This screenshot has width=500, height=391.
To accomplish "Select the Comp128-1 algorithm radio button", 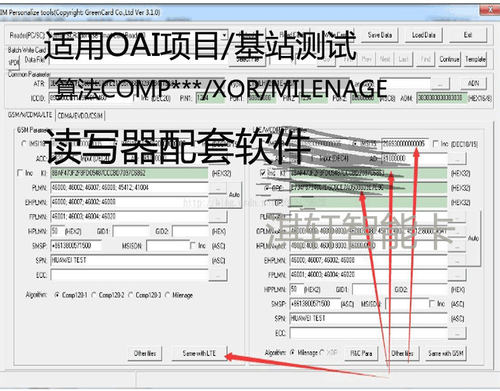I will coord(57,295).
